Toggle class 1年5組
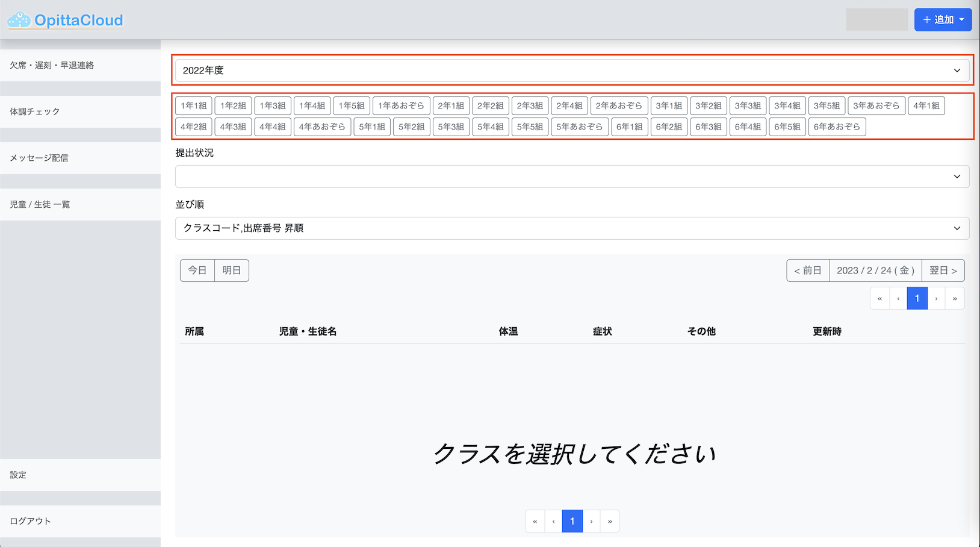Viewport: 980px width, 547px height. click(352, 106)
